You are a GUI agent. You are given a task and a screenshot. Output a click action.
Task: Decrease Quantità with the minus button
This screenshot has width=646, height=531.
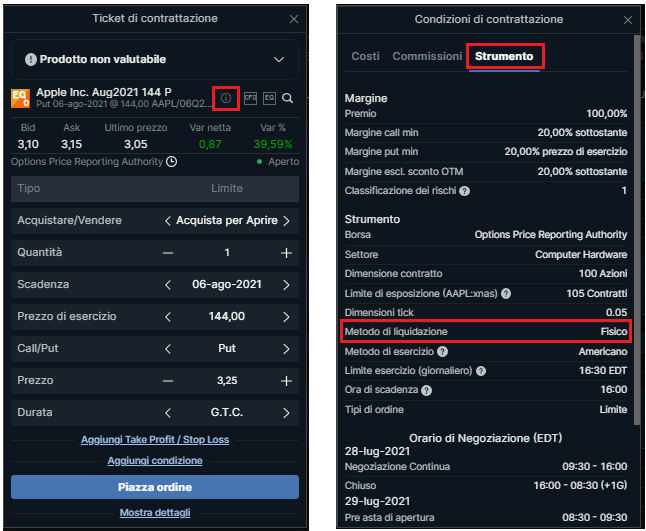(x=168, y=253)
